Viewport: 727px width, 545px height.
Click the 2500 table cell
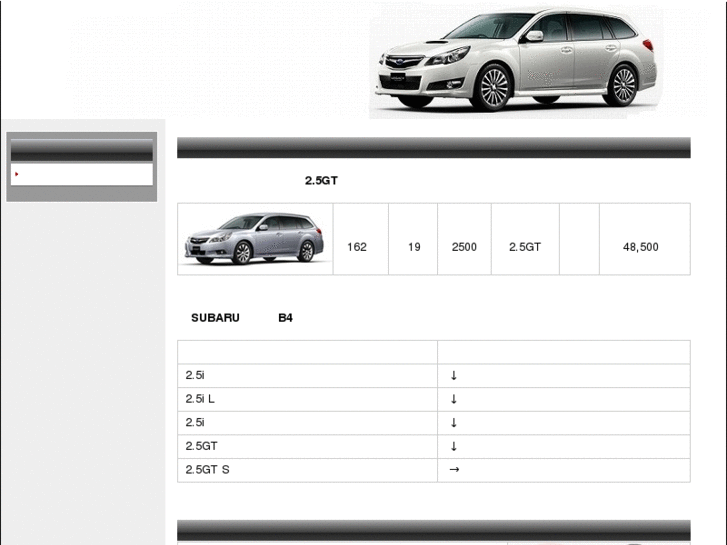tap(464, 239)
